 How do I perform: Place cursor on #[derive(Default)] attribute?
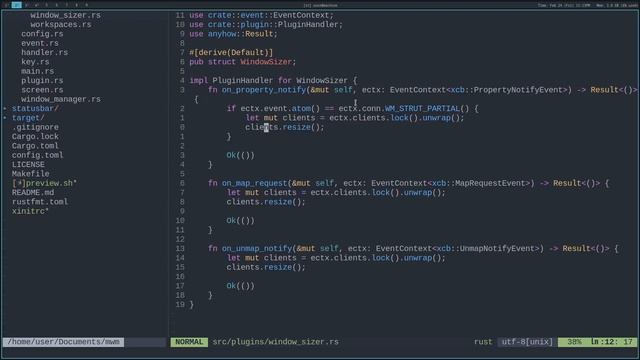point(231,53)
